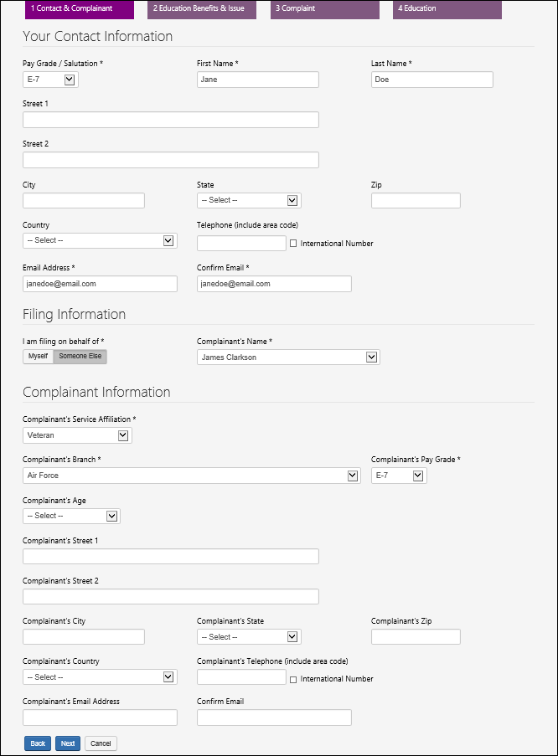Viewport: 558px width, 756px height.
Task: Open Complainant's Branch dropdown
Action: pos(192,476)
